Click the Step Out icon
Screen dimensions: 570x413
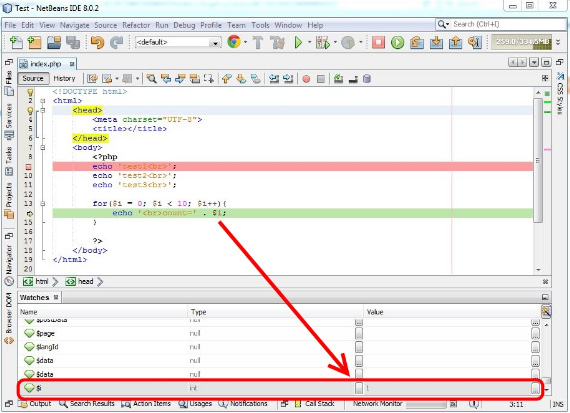point(455,43)
